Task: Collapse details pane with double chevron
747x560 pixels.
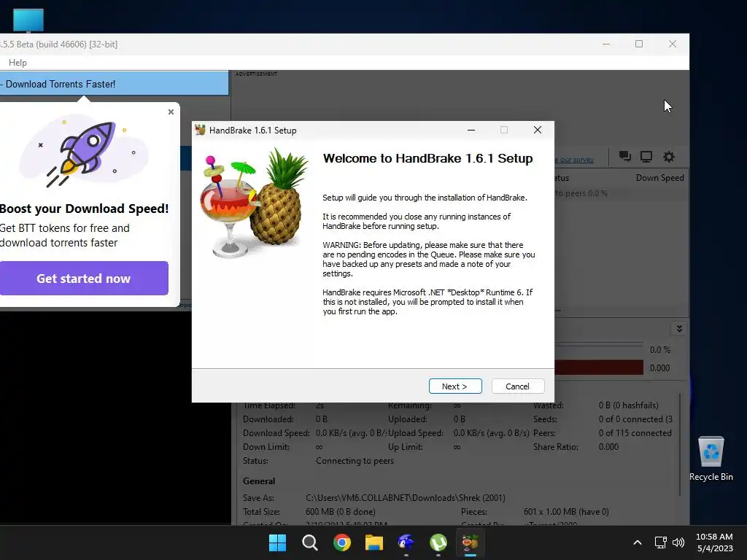Action: click(679, 329)
